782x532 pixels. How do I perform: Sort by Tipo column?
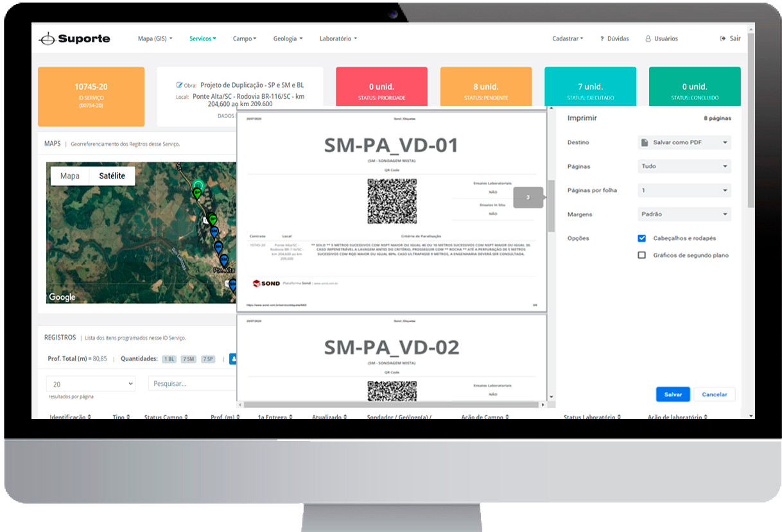[120, 417]
